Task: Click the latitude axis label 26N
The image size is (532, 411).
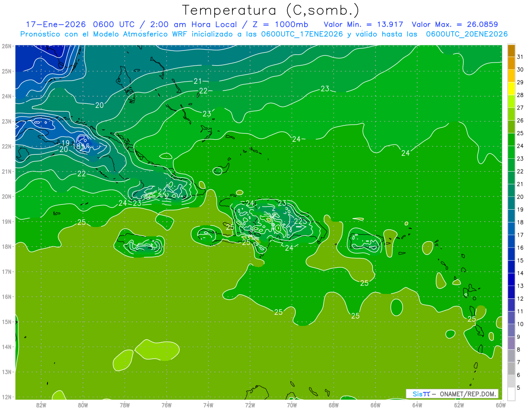Action: tap(7, 46)
